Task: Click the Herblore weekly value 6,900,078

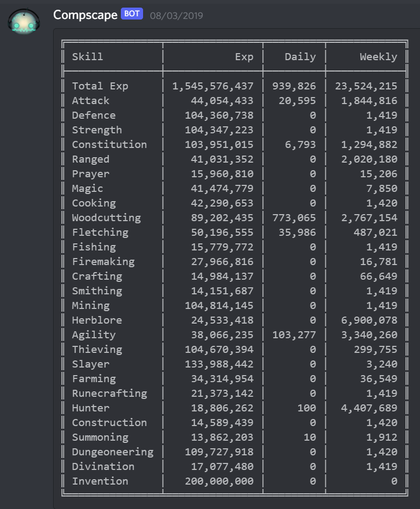Action: (369, 320)
